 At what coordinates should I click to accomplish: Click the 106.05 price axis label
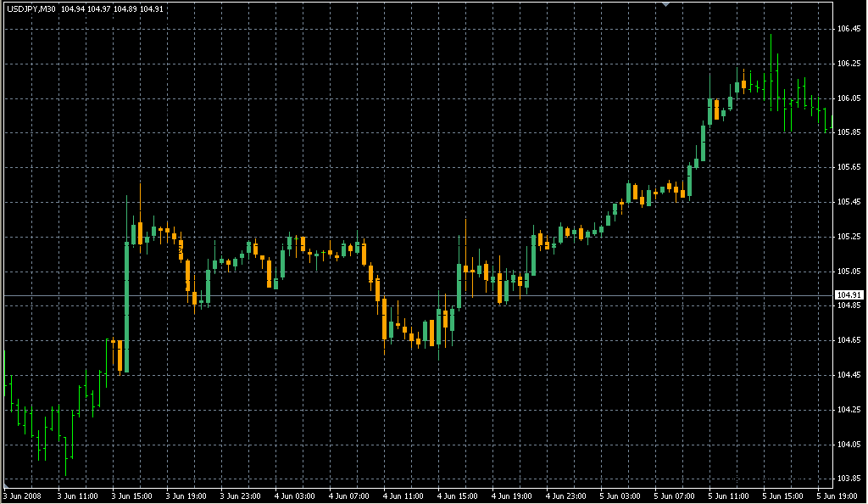click(849, 98)
